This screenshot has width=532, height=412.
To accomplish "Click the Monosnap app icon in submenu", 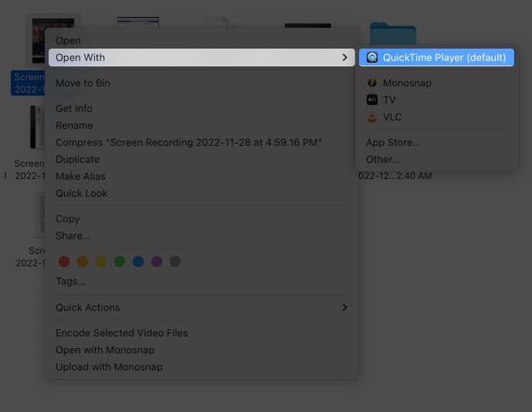I will [372, 83].
